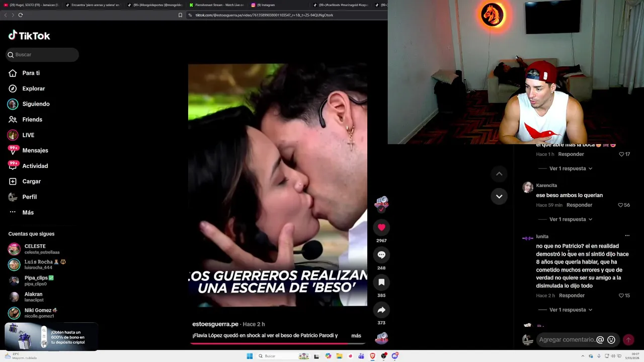Click the TikTok logo

[x=29, y=36]
